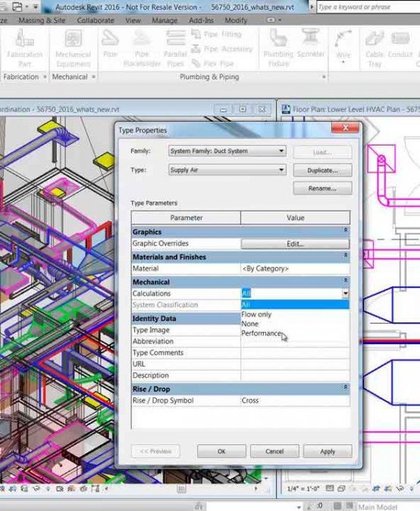
Task: Expand the Mechanical panel dialog launcher
Action: tap(93, 77)
